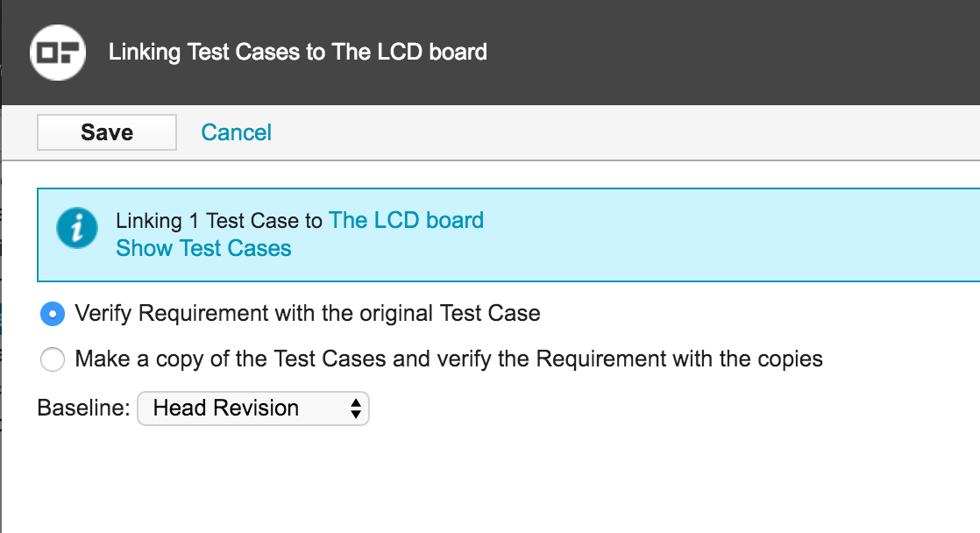Save the Test Case linking

pyautogui.click(x=106, y=131)
